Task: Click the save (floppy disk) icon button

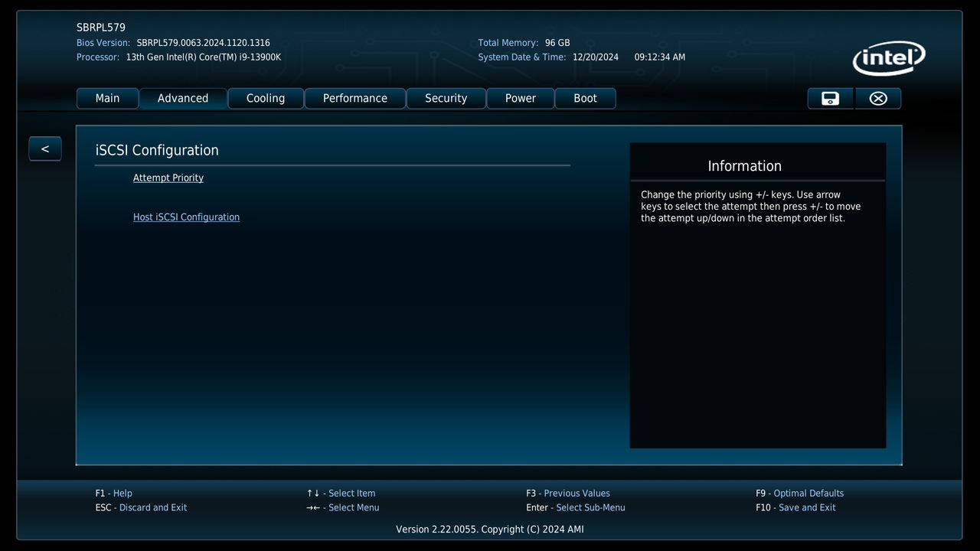Action: 830,98
